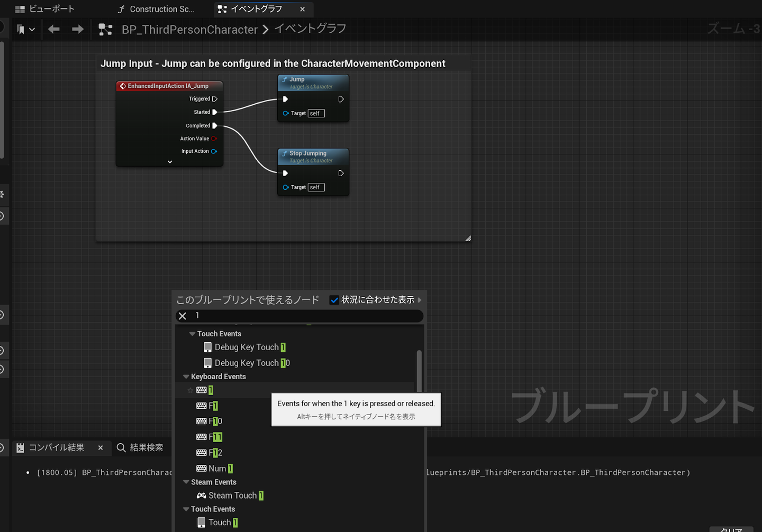Pick Debug Key Touch 10 event

[251, 363]
